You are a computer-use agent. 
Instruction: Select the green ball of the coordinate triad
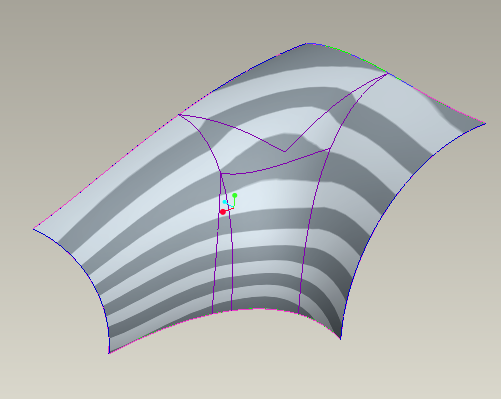235,195
